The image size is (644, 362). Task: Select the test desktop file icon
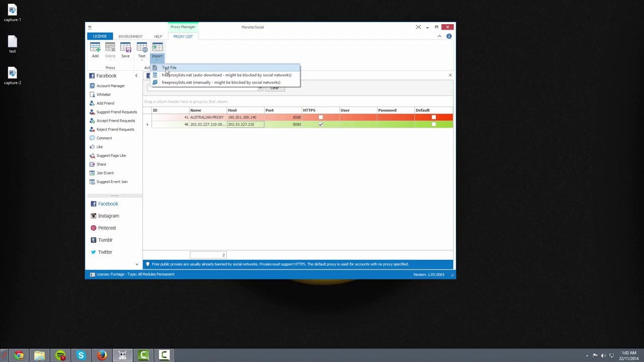13,45
